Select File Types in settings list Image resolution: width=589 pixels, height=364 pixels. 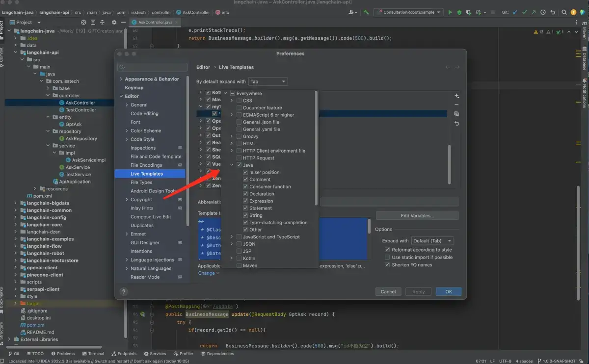(141, 182)
